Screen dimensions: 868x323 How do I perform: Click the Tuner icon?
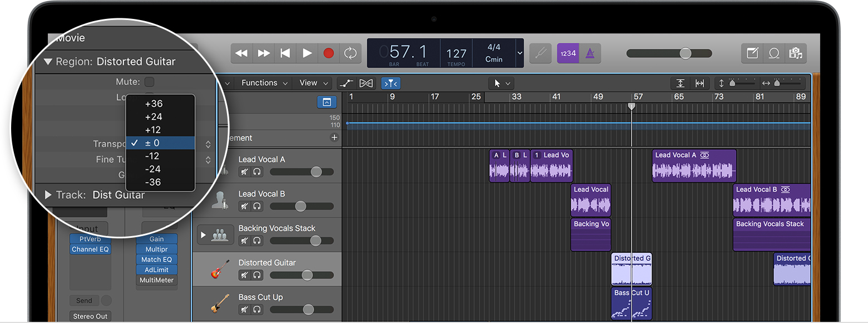[540, 53]
